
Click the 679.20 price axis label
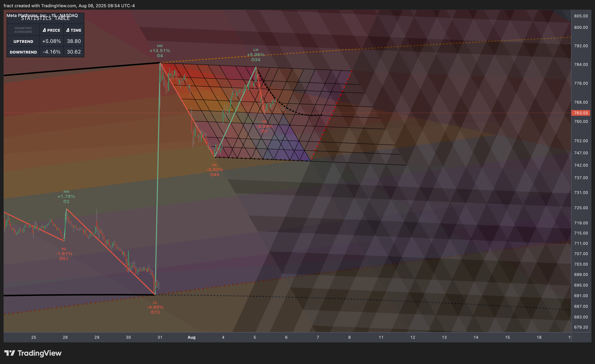pos(581,327)
